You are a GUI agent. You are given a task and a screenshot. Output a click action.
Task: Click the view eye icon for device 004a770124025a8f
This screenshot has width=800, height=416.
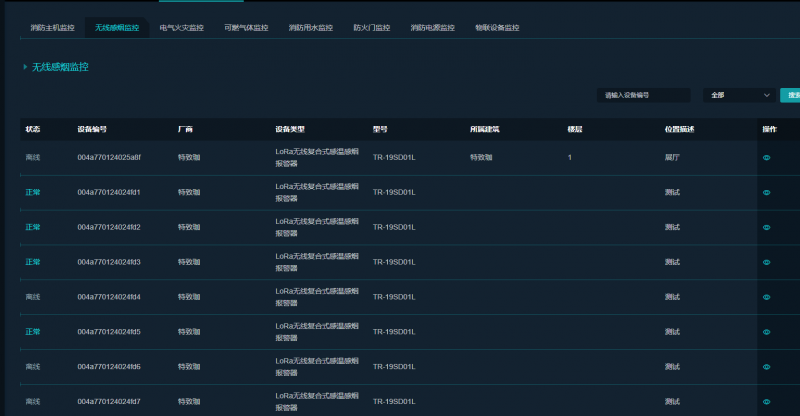(767, 158)
